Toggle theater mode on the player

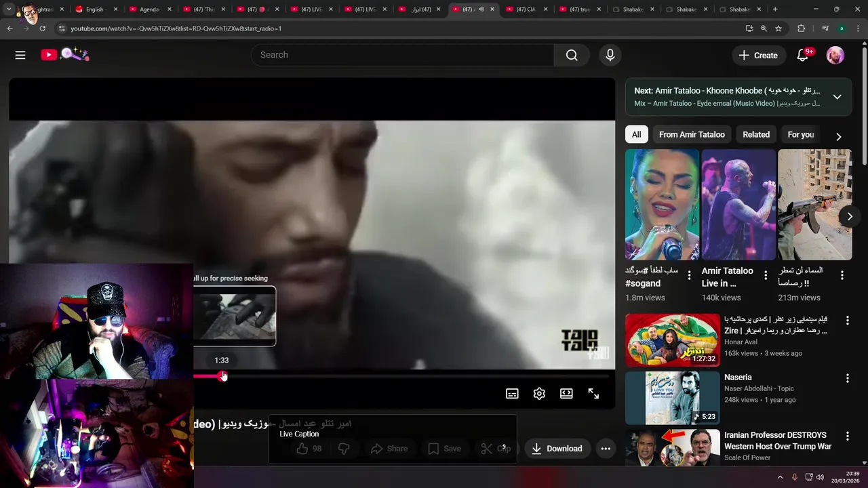[566, 394]
